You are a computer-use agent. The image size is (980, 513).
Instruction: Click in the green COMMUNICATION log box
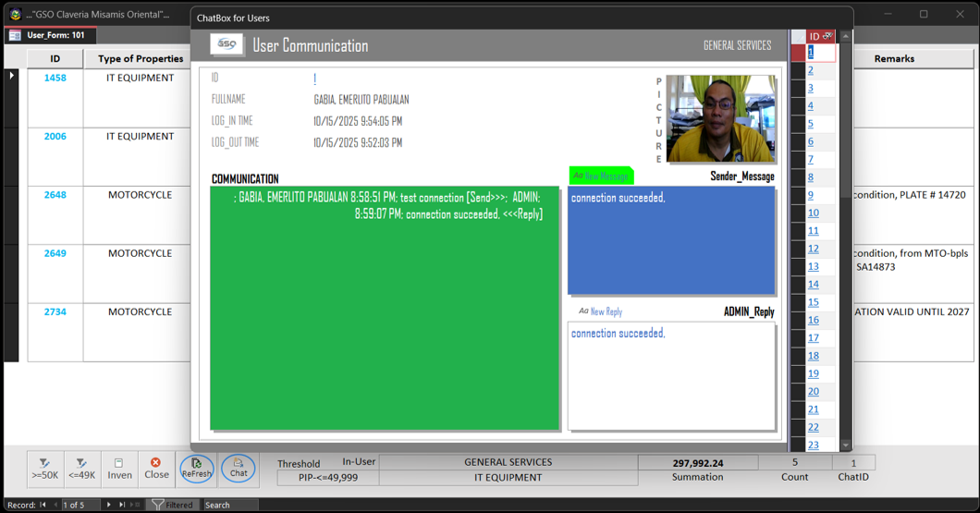pos(385,308)
